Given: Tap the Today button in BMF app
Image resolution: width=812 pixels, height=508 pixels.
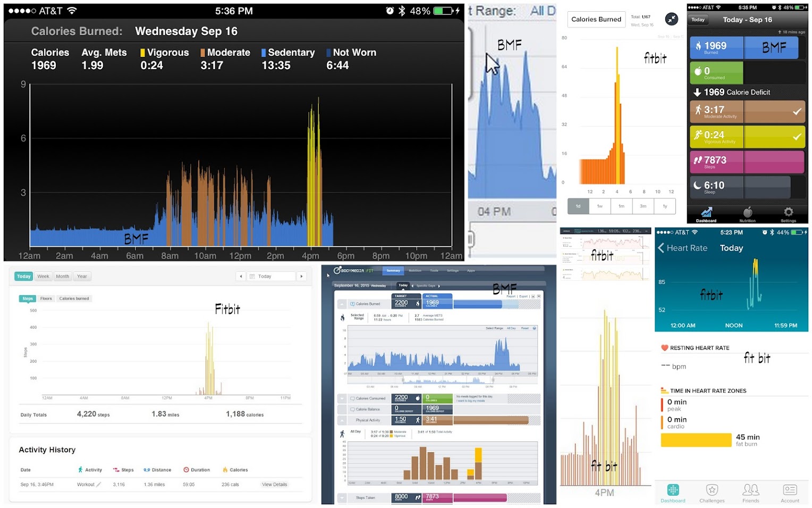Looking at the screenshot, I should (x=698, y=20).
